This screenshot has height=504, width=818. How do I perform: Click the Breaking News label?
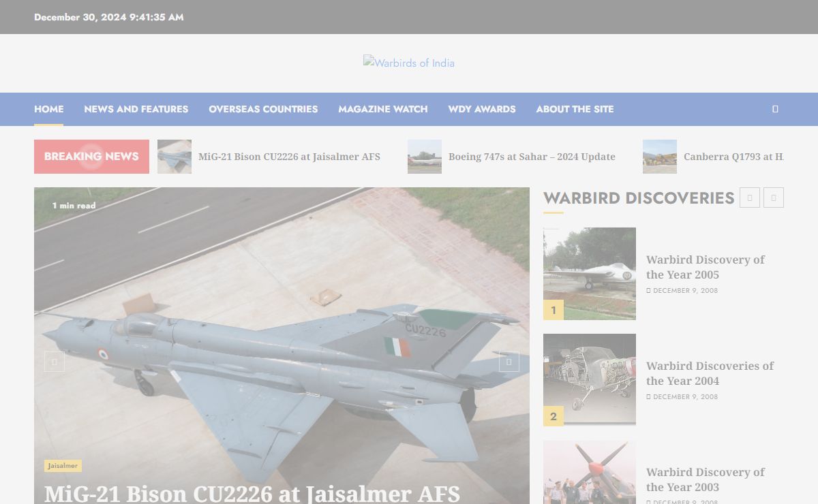pyautogui.click(x=91, y=157)
